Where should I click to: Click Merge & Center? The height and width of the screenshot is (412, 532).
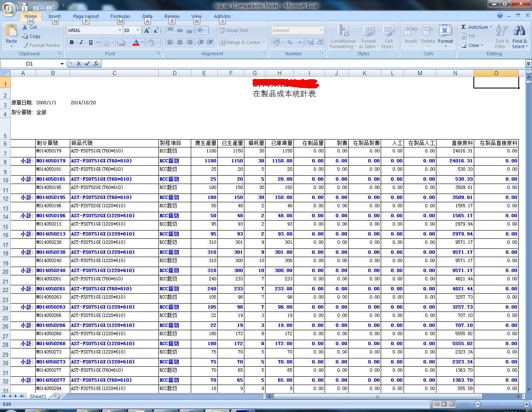coord(240,42)
